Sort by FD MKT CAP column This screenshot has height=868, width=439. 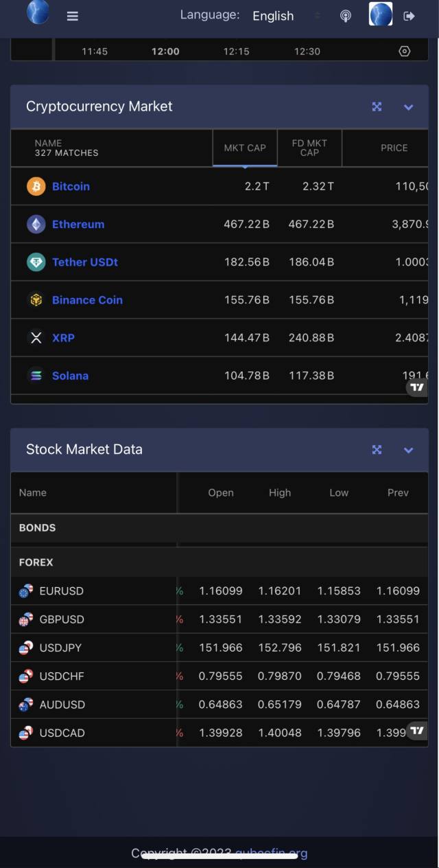[x=309, y=148]
